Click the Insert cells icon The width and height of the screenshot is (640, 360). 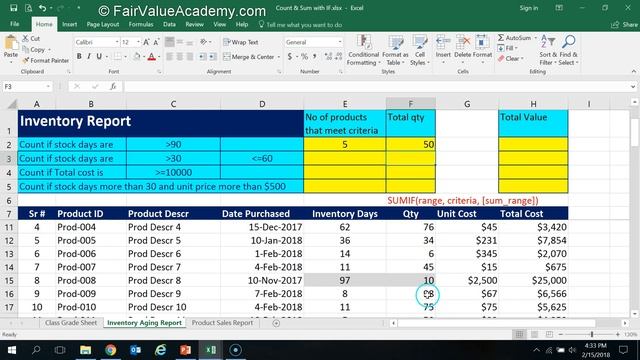(x=443, y=42)
